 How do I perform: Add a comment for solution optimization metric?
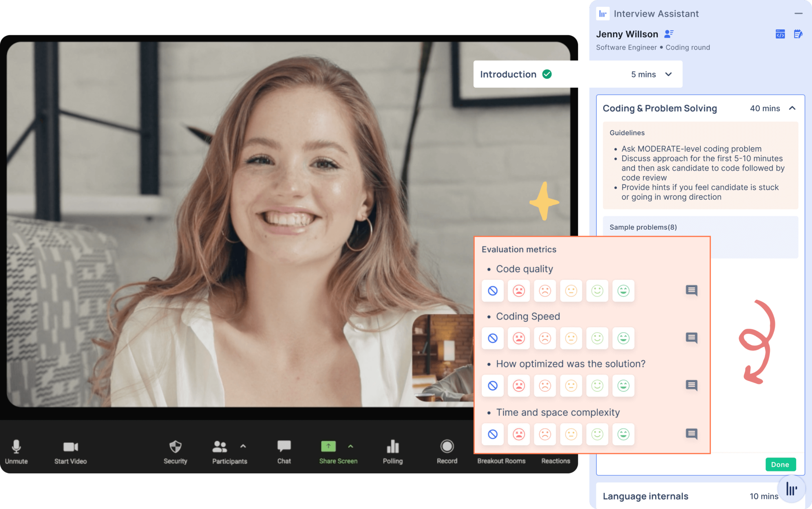coord(691,385)
